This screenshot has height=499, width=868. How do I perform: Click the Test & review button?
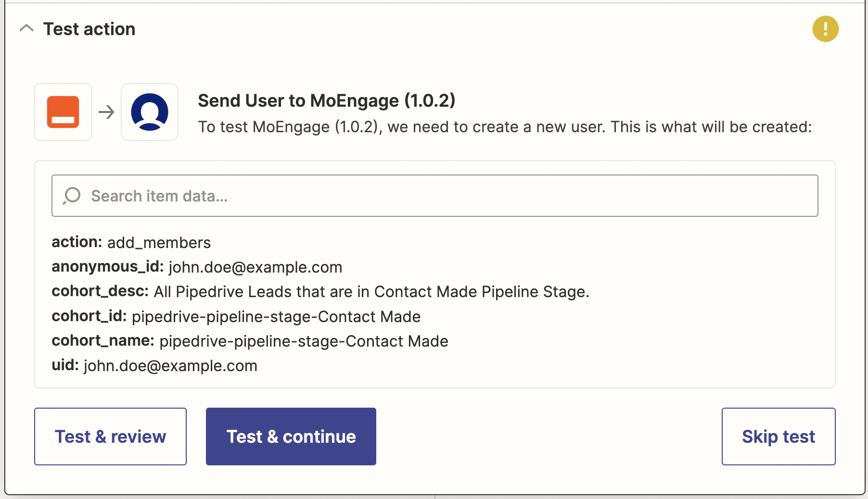point(110,437)
